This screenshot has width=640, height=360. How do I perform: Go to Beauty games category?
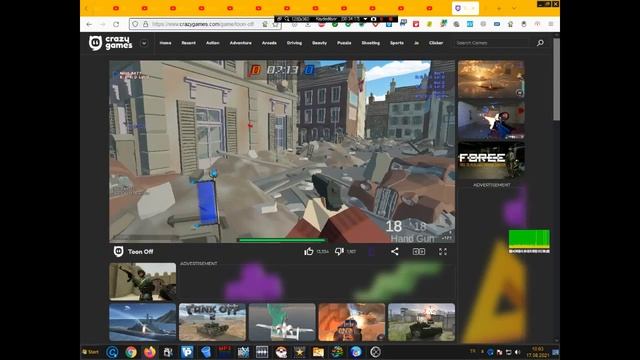(x=319, y=43)
